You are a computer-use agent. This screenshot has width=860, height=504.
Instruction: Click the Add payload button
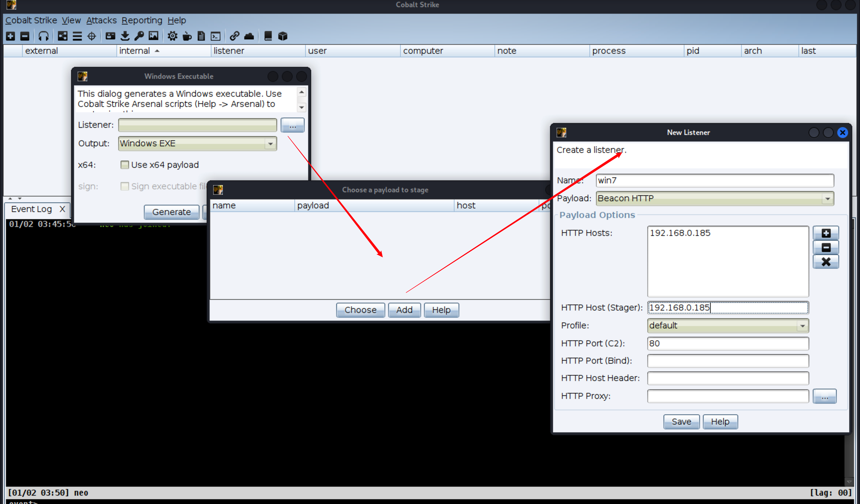pos(404,310)
